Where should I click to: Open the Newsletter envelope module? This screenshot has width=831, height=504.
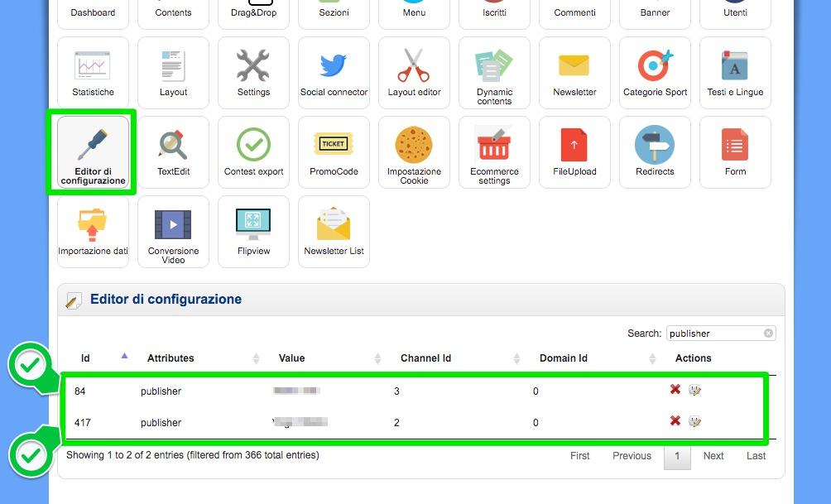tap(574, 73)
